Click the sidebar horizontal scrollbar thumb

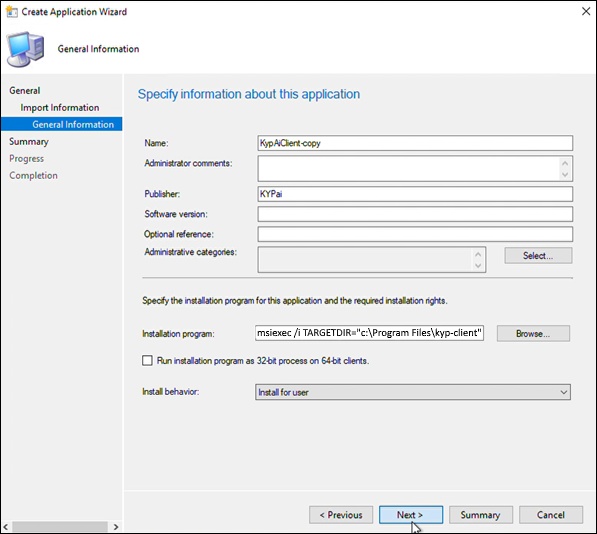point(60,527)
